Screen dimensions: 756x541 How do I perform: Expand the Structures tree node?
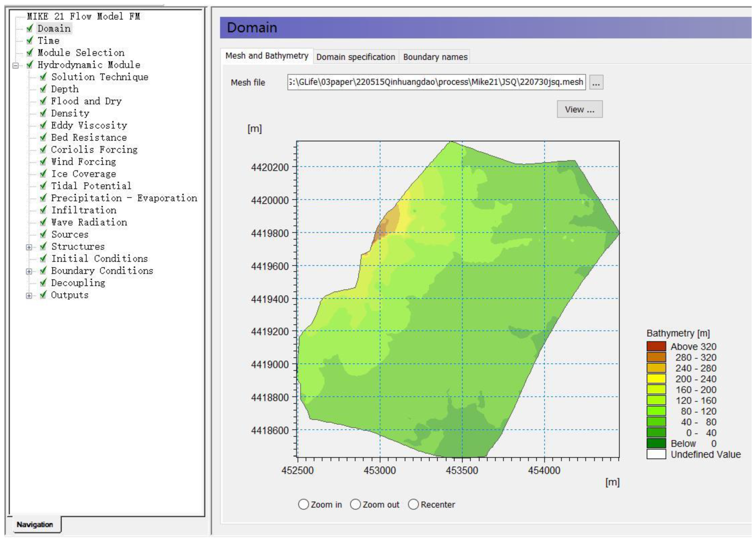[29, 247]
